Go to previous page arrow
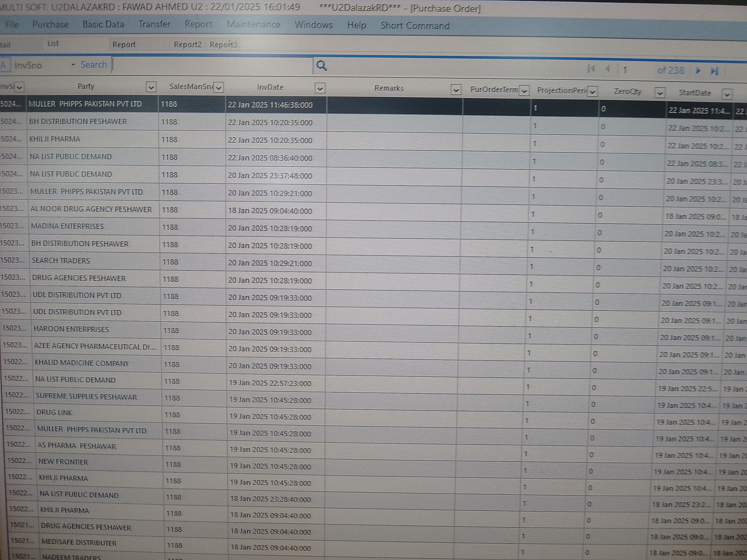 coord(608,69)
